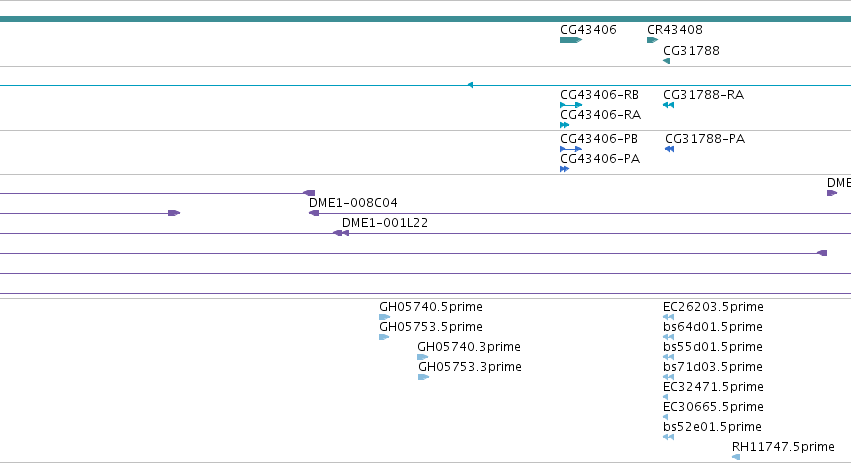
Task: Select the bs52e01.5prime EST label
Action: (x=713, y=427)
